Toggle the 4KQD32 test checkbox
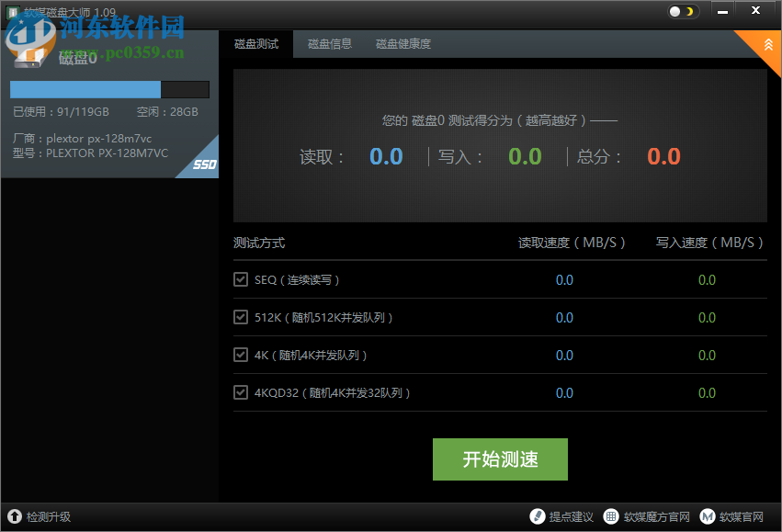The width and height of the screenshot is (782, 532). pyautogui.click(x=241, y=393)
